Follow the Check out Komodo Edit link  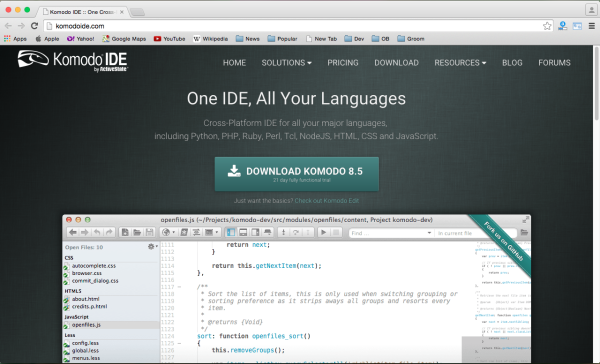tap(327, 201)
